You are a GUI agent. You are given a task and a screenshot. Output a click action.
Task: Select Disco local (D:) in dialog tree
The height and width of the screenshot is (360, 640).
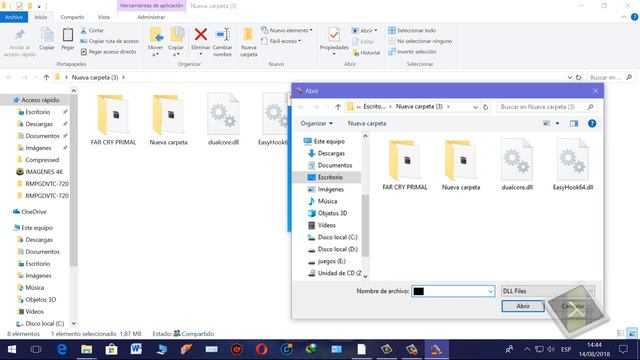[333, 249]
